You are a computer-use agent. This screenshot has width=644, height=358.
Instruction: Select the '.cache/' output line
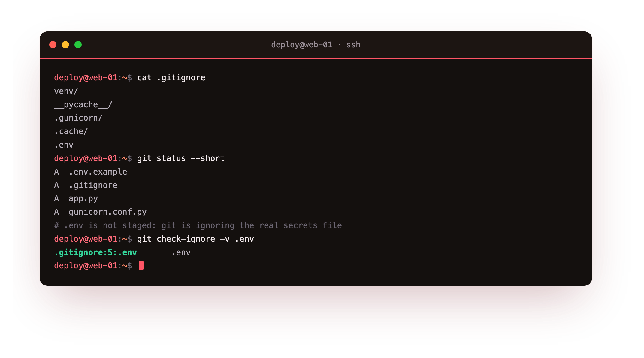[x=71, y=131]
